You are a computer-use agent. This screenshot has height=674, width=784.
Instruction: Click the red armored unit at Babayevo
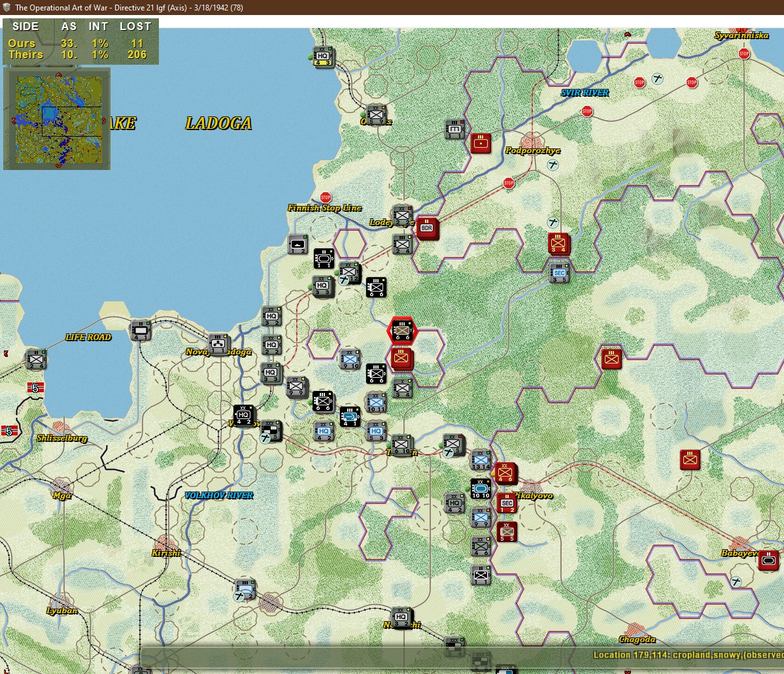tap(768, 560)
